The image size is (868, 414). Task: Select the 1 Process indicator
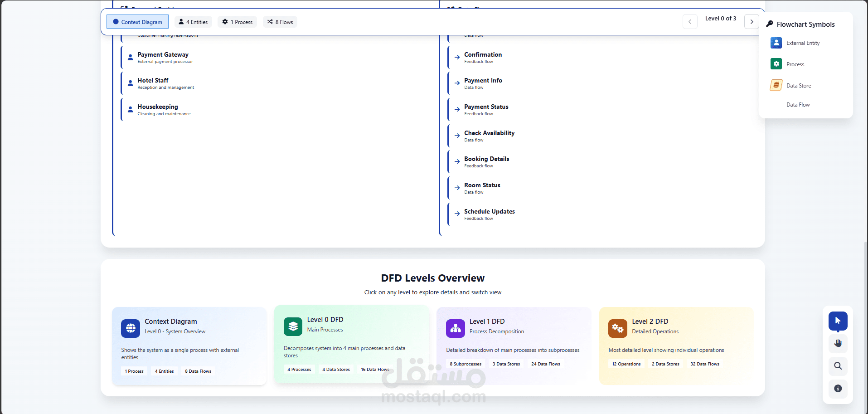[237, 21]
